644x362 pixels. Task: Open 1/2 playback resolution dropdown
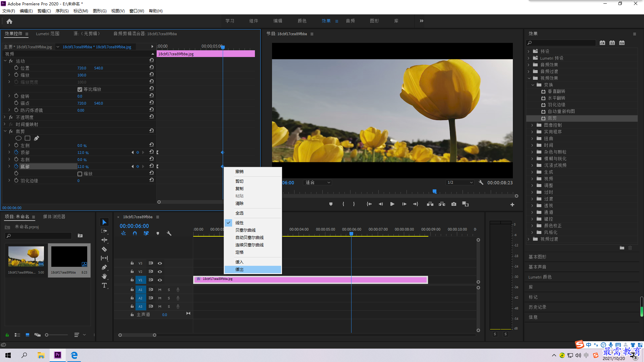[x=460, y=183]
